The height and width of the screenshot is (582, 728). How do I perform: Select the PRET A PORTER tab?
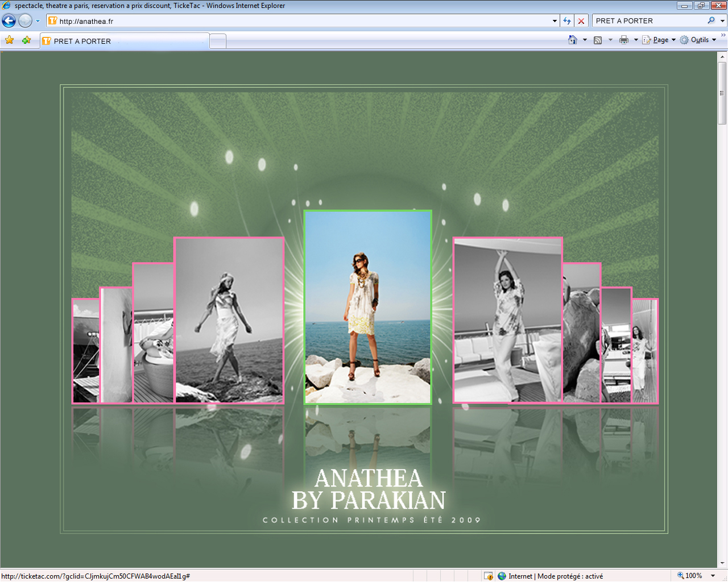(x=124, y=41)
